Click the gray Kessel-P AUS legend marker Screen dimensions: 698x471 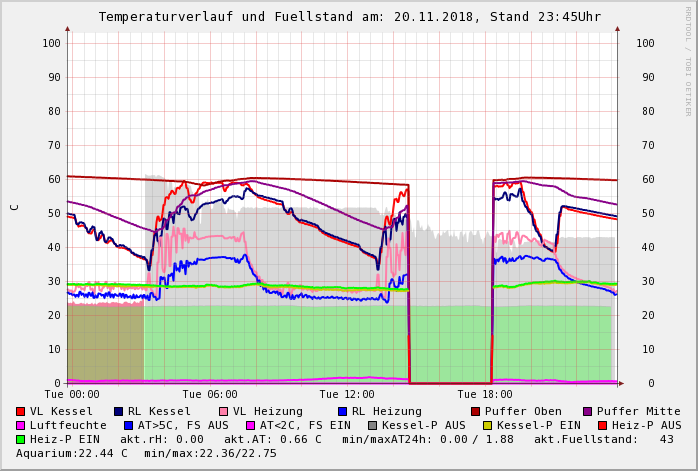(372, 425)
